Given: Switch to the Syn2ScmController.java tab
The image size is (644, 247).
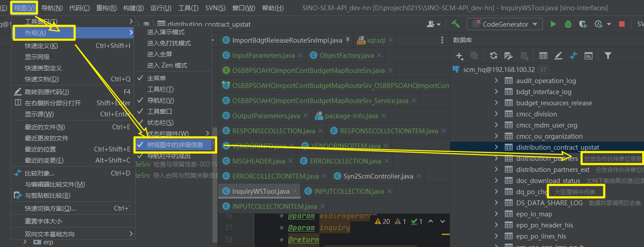Looking at the screenshot, I should click(378, 176).
